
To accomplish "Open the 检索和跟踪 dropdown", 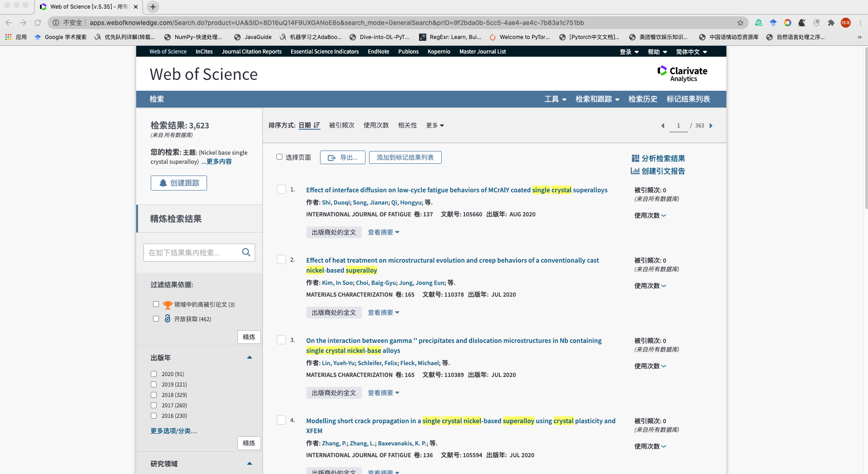I will tap(597, 99).
